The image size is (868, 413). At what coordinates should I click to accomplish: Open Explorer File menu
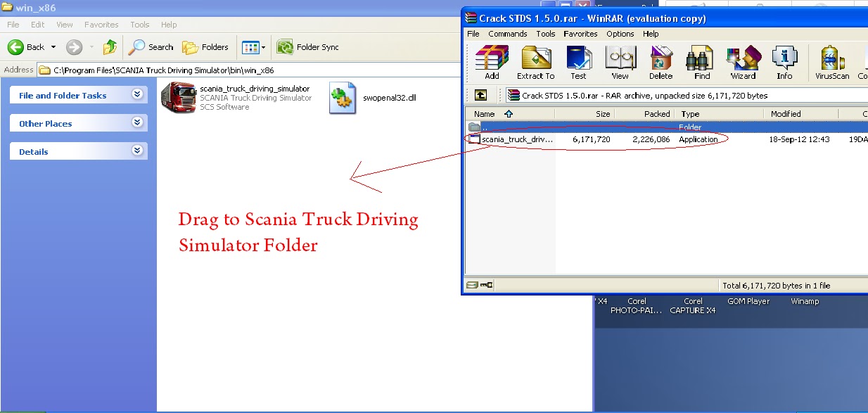click(x=13, y=24)
